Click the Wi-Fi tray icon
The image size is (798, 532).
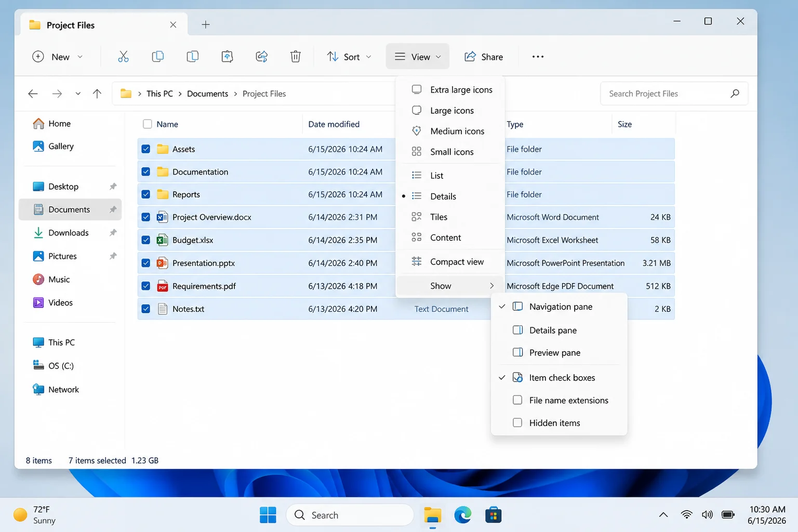point(686,515)
